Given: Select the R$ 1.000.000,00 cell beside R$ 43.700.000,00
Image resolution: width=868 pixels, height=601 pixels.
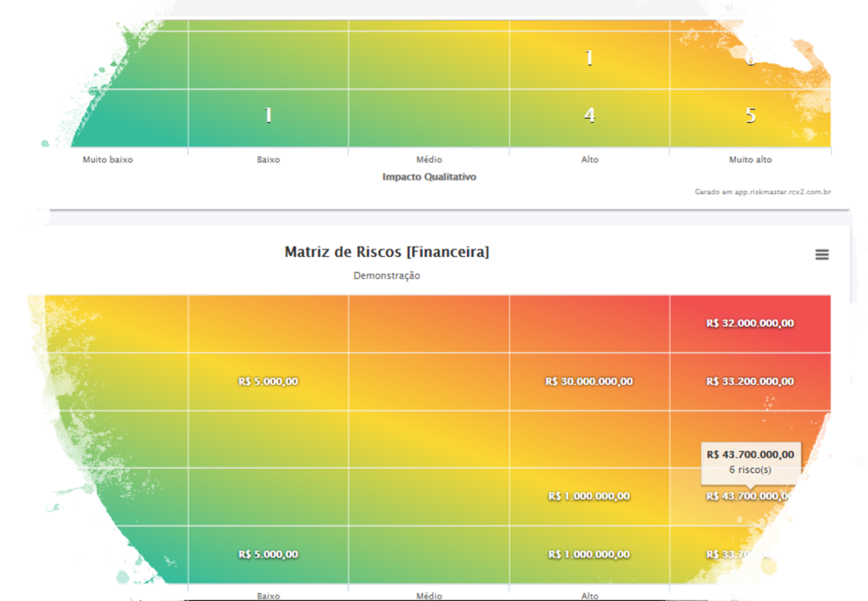Looking at the screenshot, I should point(589,497).
